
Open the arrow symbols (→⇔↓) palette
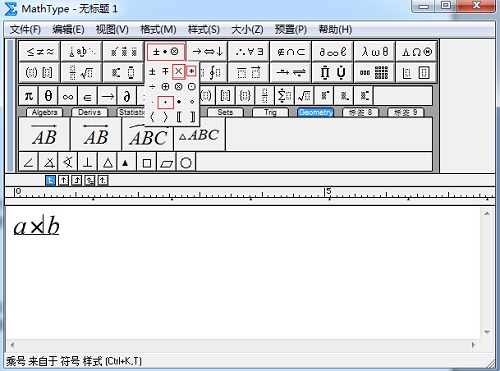[x=207, y=52]
